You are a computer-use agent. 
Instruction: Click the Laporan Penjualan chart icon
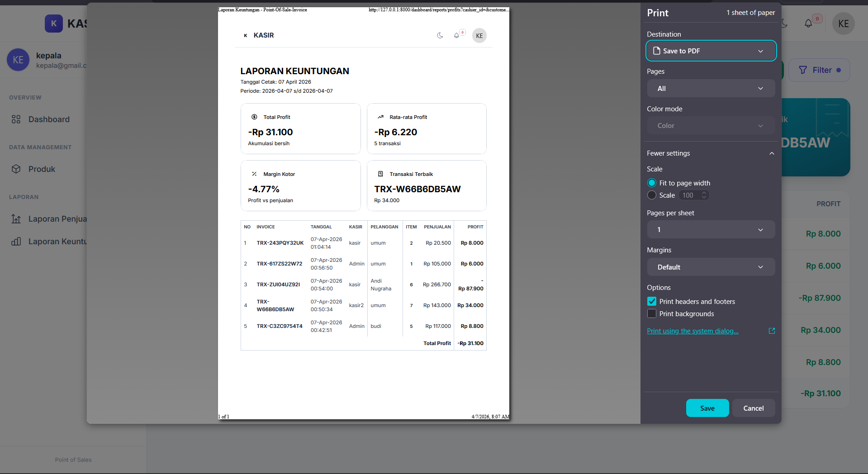[16, 219]
